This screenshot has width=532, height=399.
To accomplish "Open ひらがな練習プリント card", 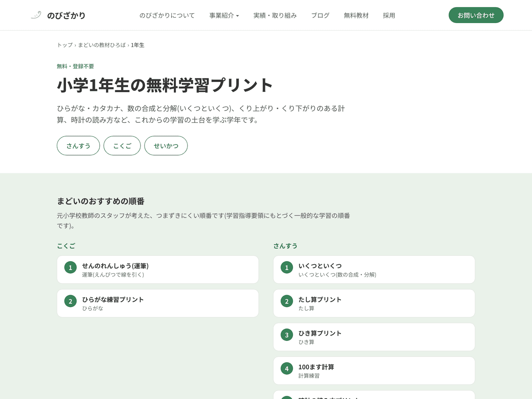I will point(158,303).
